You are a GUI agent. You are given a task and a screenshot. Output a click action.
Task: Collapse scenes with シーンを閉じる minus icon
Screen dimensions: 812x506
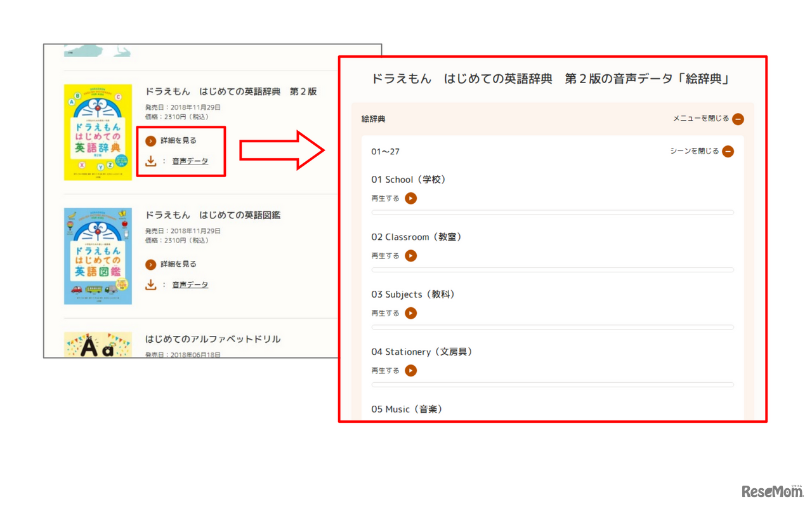[x=728, y=152]
